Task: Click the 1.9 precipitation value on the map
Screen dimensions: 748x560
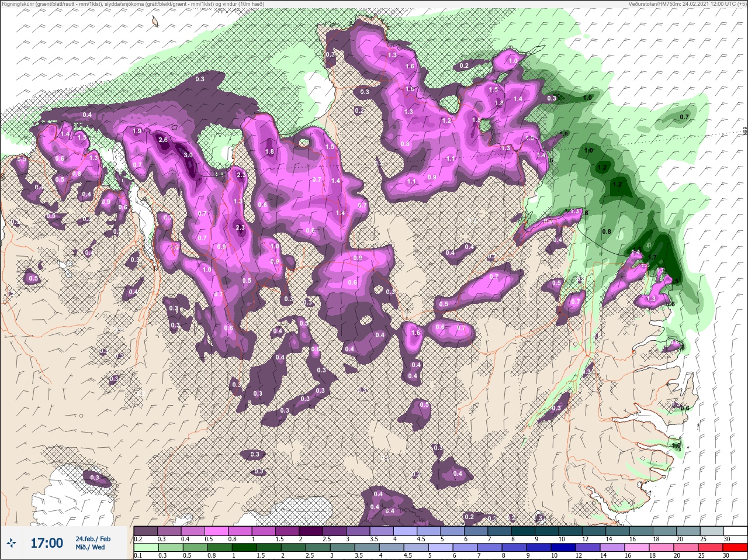Action: coord(137,131)
